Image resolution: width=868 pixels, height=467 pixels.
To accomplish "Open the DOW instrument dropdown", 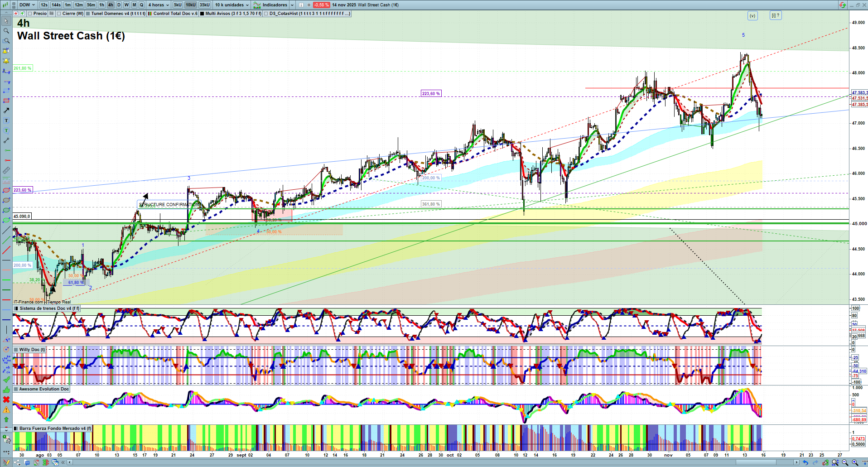I will click(x=27, y=5).
